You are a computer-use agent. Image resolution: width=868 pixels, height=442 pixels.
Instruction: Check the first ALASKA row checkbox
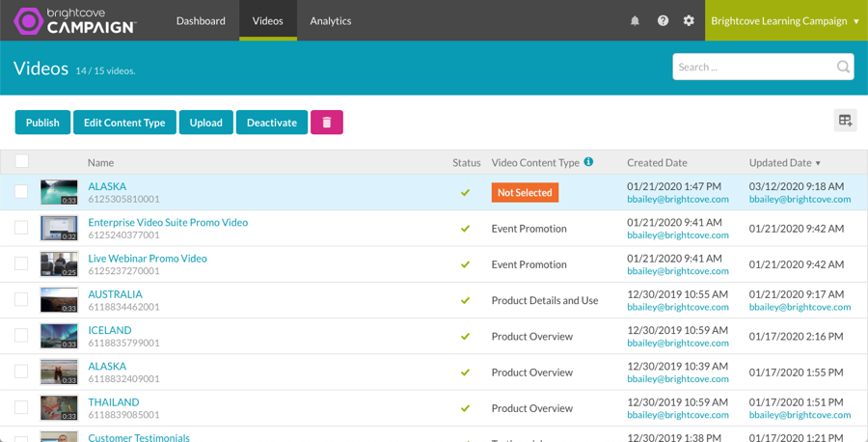(21, 192)
